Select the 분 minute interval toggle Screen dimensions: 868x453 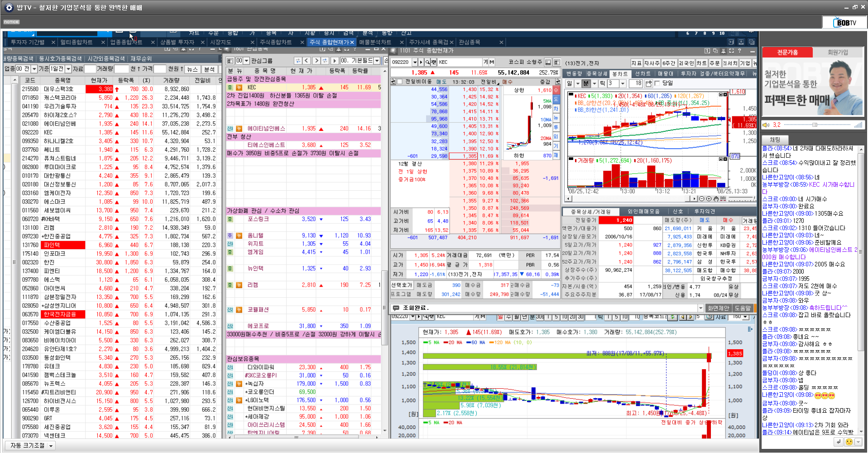[586, 83]
